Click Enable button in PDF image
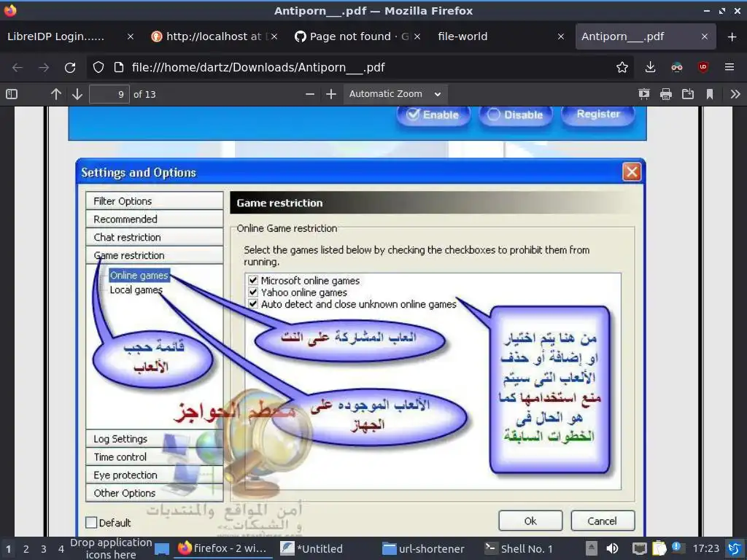The height and width of the screenshot is (560, 747). pos(433,114)
